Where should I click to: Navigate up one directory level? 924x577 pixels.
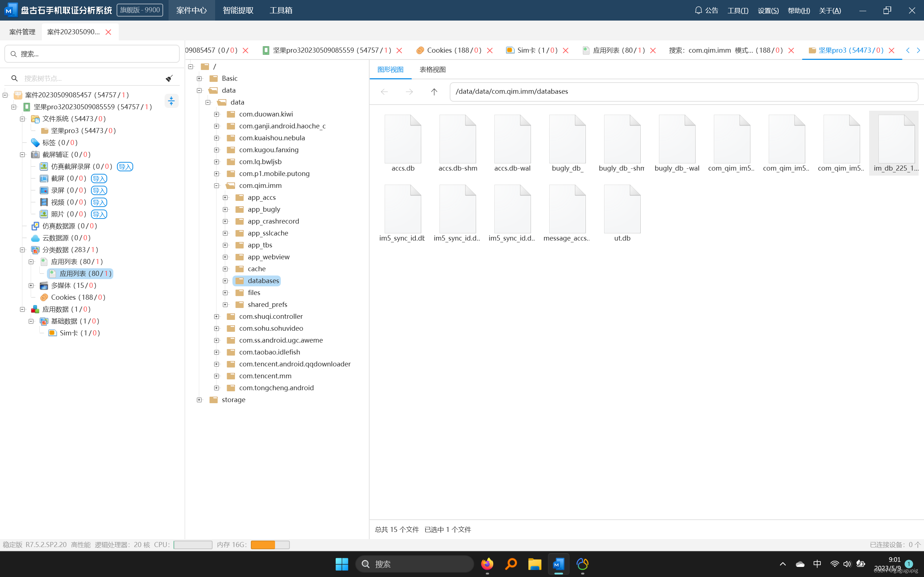click(434, 92)
